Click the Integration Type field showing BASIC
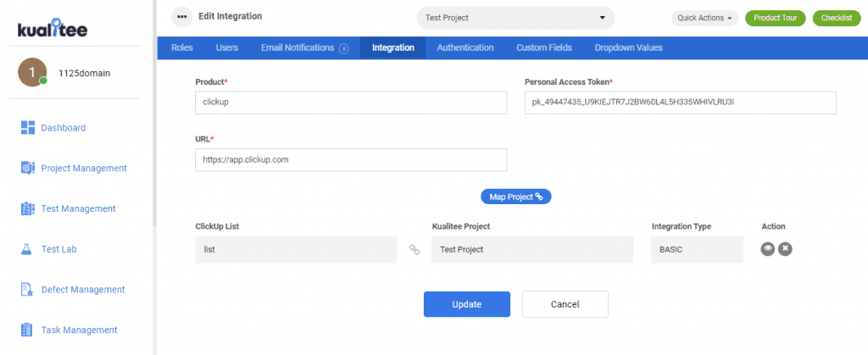Screen dimensions: 868x355 tap(697, 249)
